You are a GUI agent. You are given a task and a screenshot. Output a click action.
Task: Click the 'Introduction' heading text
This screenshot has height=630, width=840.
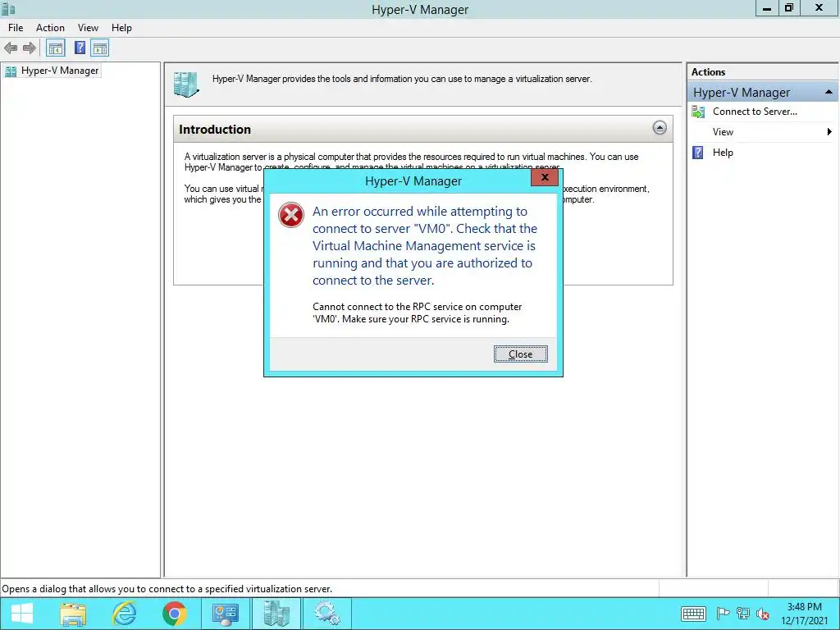point(215,130)
